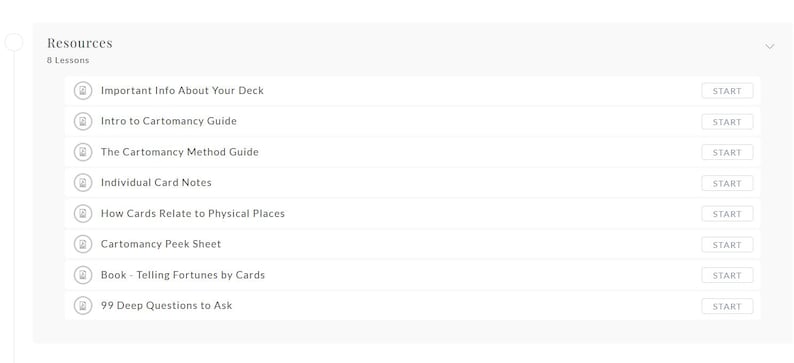Open Book - Telling Fortunes by Cards title
Viewport: 794px width, 363px height.
pyautogui.click(x=183, y=275)
